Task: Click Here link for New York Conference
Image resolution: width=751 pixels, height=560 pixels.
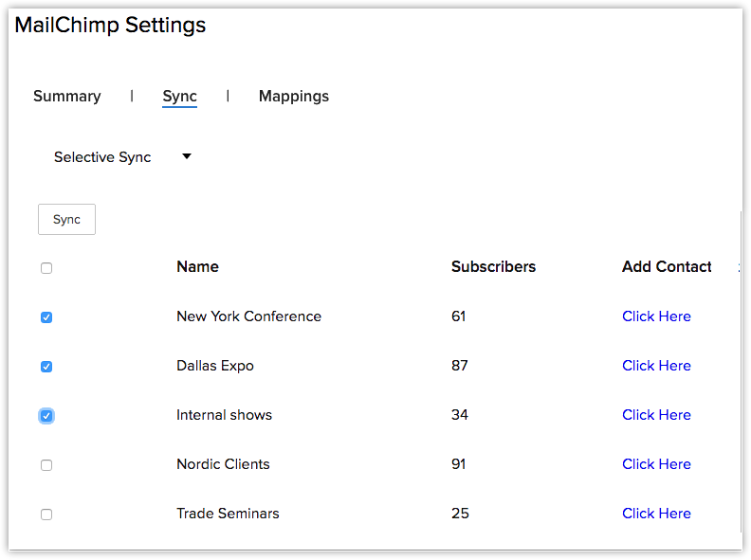Action: 656,316
